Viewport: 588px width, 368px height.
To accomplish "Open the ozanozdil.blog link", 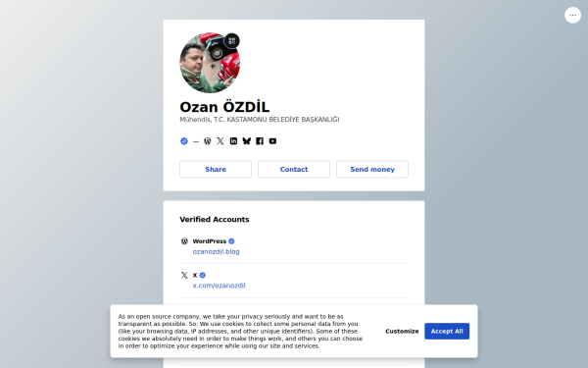I will 216,252.
